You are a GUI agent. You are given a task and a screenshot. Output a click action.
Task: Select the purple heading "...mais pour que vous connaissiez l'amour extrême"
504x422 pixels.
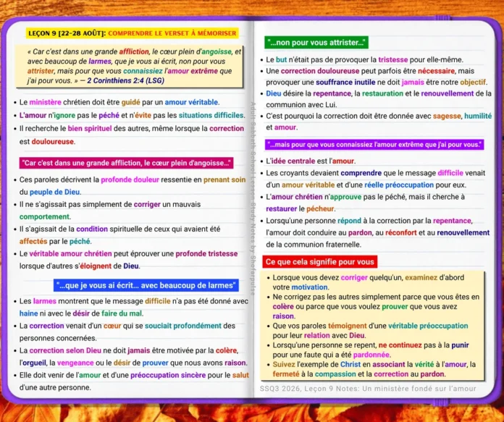374,145
